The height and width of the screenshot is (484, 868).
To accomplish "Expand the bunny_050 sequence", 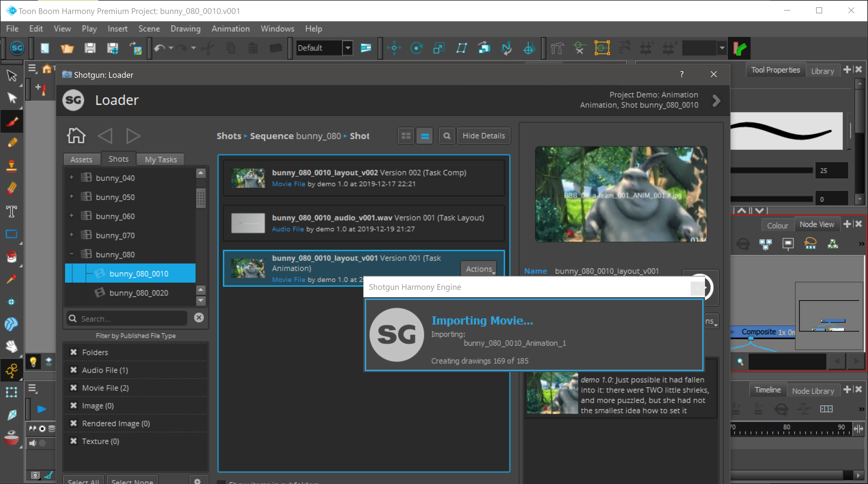I will pos(71,197).
